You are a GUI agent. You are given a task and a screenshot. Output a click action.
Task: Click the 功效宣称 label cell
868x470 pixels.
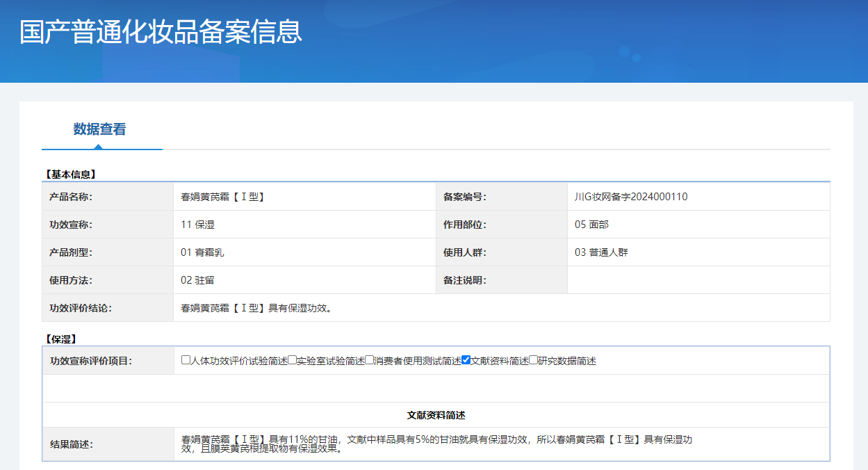pyautogui.click(x=108, y=225)
